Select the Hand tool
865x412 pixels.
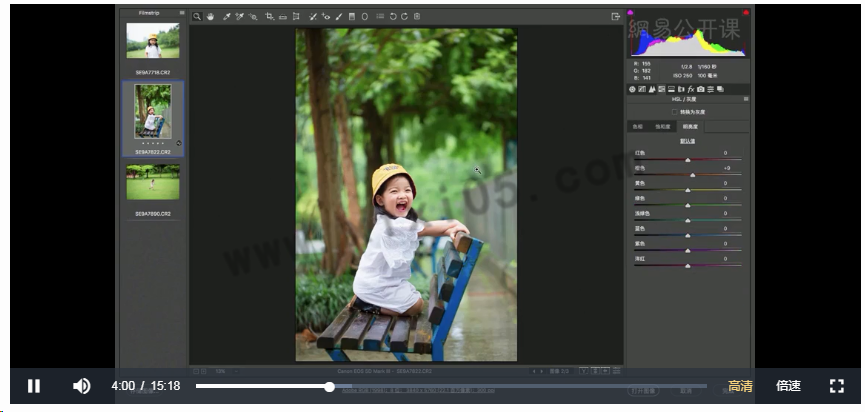[210, 17]
